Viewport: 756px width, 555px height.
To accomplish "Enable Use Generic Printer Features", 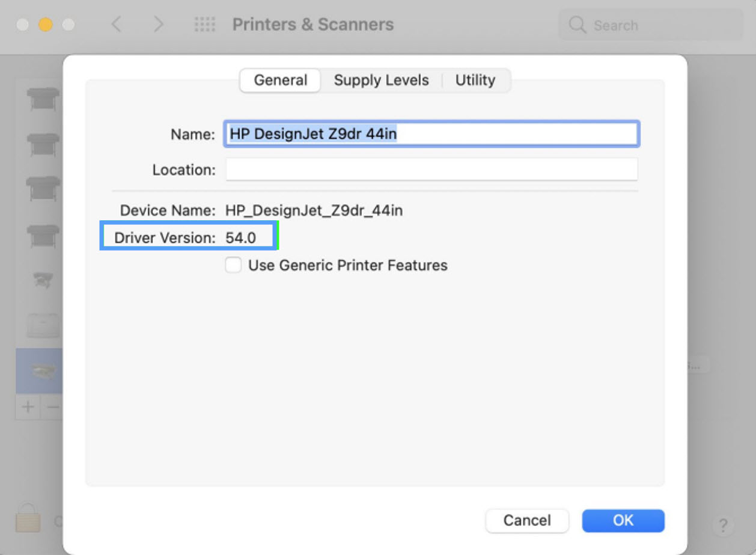I will click(x=233, y=265).
